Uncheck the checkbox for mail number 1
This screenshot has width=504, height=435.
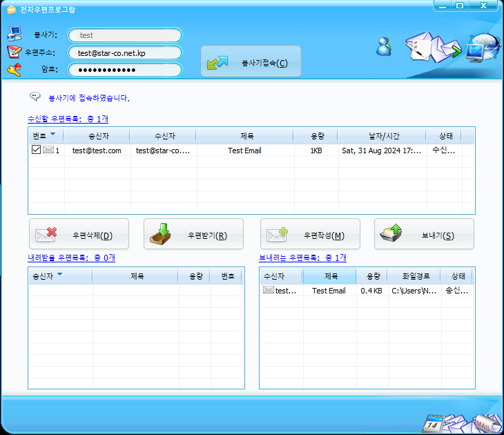pyautogui.click(x=36, y=151)
